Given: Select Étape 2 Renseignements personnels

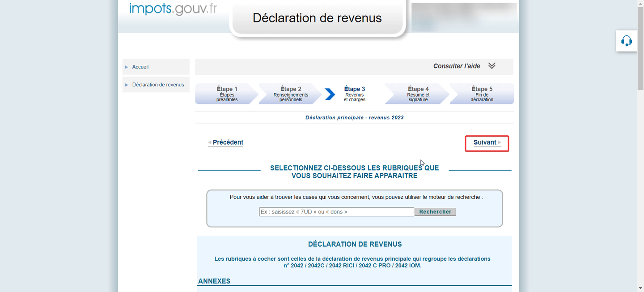Looking at the screenshot, I should coord(291,94).
